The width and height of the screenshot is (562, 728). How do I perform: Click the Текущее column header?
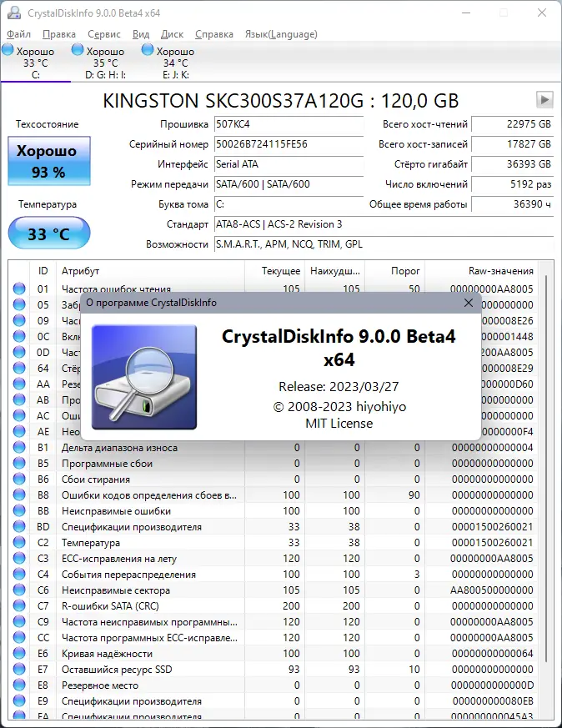[x=274, y=271]
